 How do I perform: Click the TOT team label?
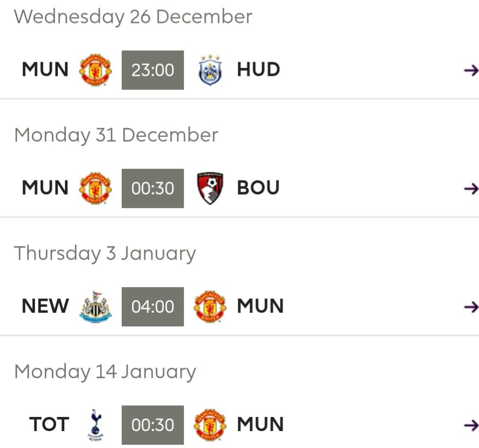pyautogui.click(x=49, y=425)
